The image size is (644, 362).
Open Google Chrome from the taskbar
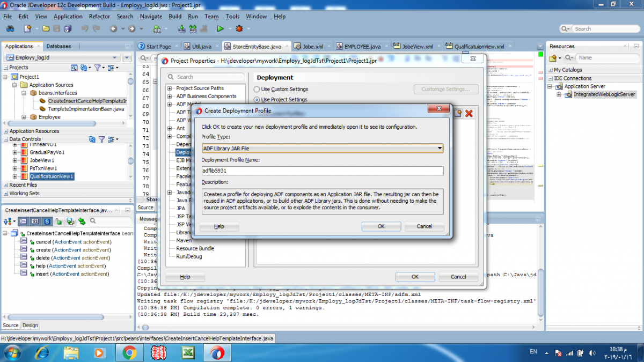129,352
